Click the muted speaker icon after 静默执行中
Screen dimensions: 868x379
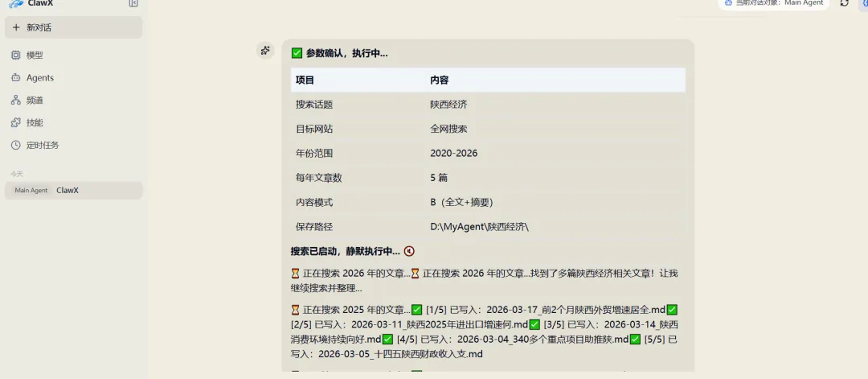tap(409, 251)
